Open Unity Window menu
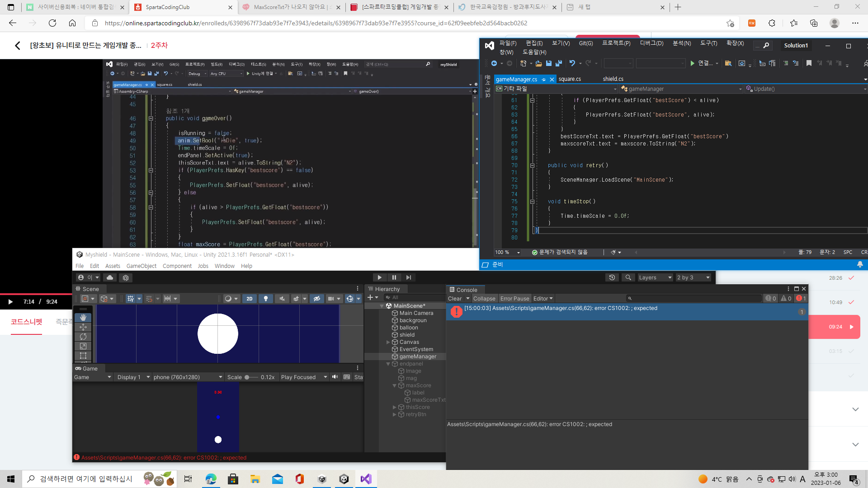Image resolution: width=868 pixels, height=488 pixels. 225,266
